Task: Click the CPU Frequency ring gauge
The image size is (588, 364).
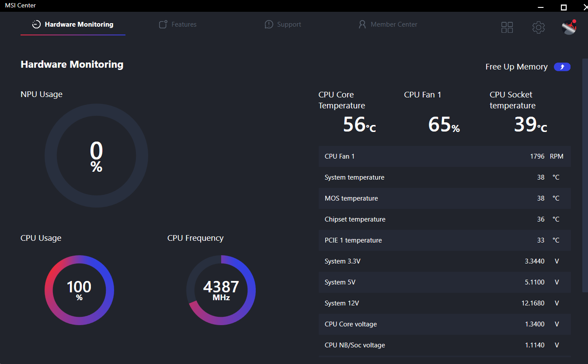Action: click(x=221, y=290)
